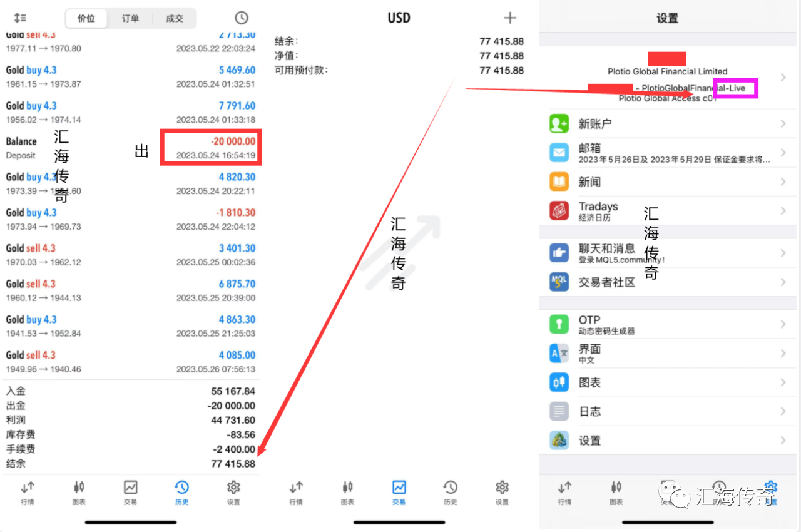Screen dimensions: 801x532
Task: Open 新账户 green person icon
Action: tap(559, 123)
